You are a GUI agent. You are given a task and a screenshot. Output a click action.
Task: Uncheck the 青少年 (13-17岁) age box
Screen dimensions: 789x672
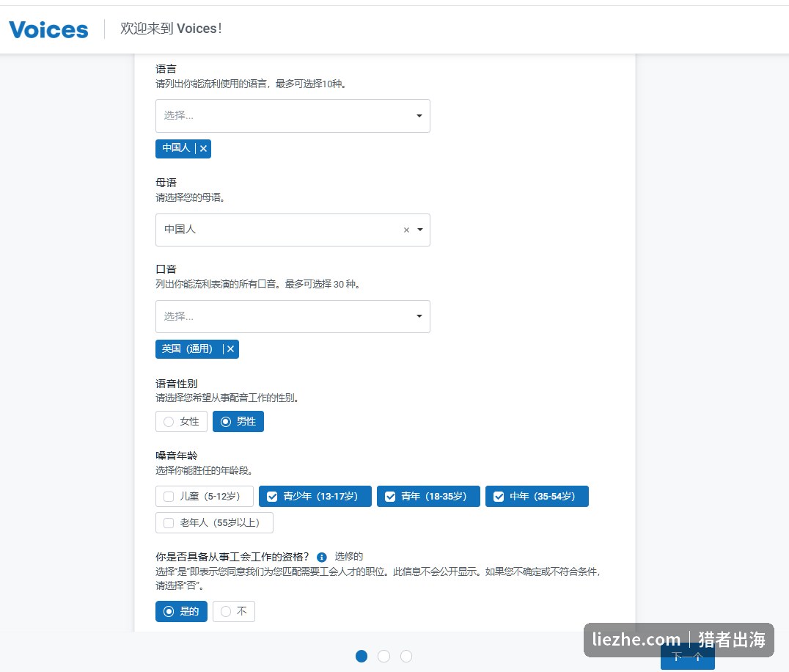[x=315, y=497]
